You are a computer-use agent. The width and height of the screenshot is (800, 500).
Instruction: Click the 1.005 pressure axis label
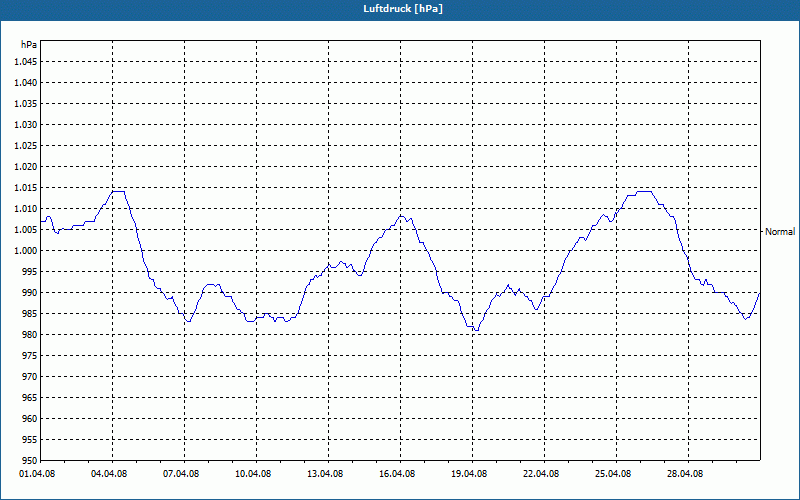[27, 230]
